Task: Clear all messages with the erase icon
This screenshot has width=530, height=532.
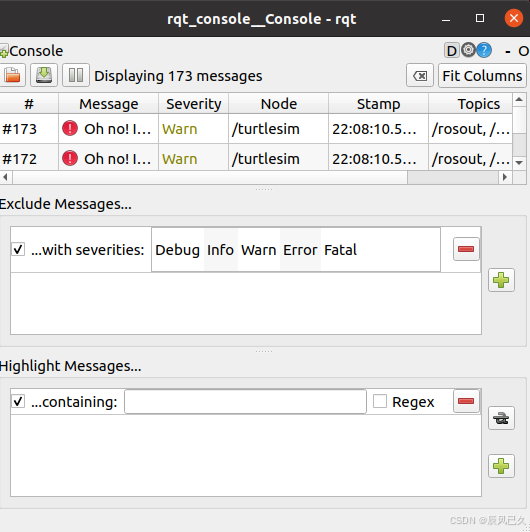Action: click(x=420, y=75)
